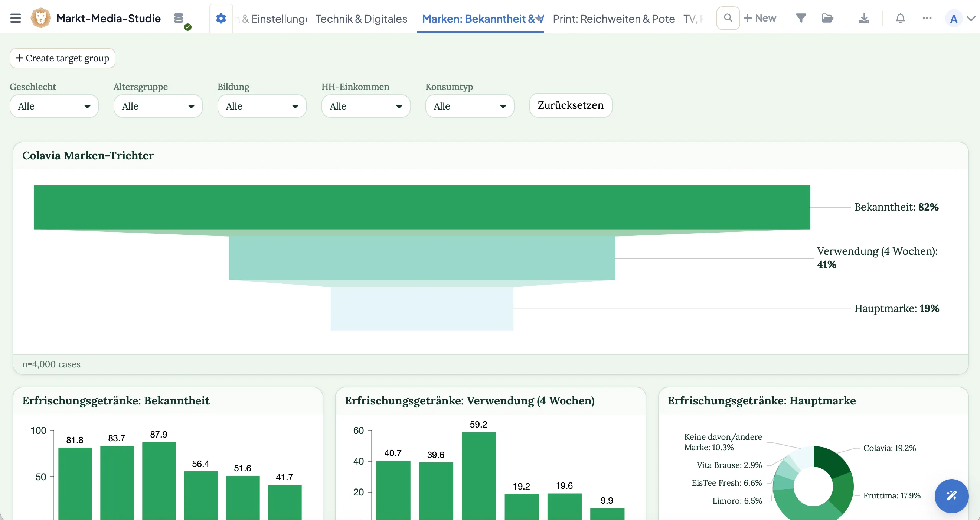Image resolution: width=980 pixels, height=520 pixels.
Task: Click the search magnifier icon
Action: point(728,18)
